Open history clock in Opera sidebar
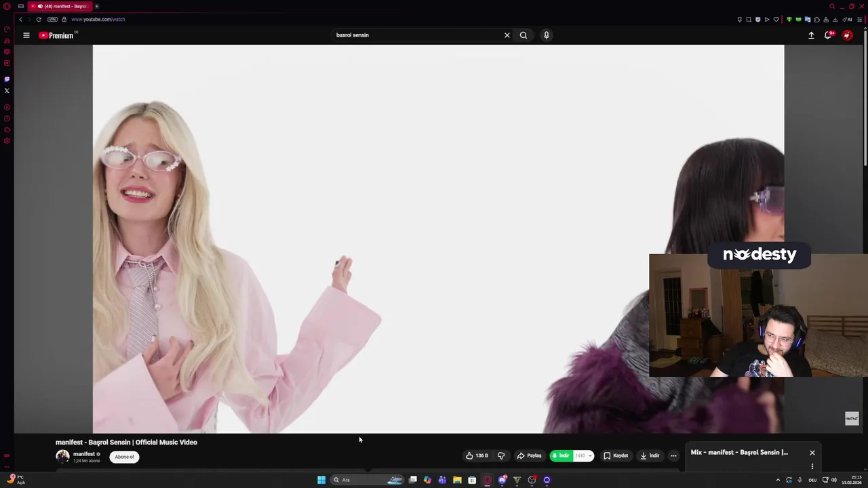 click(7, 119)
